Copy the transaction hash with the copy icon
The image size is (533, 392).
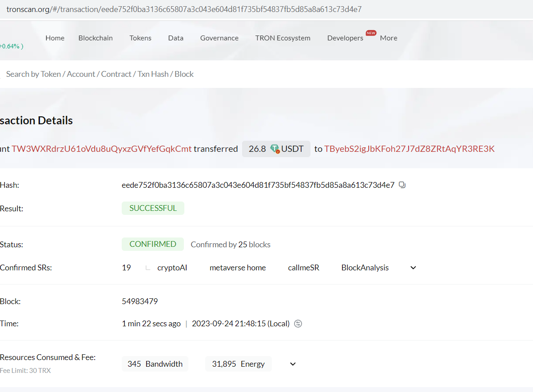point(402,185)
